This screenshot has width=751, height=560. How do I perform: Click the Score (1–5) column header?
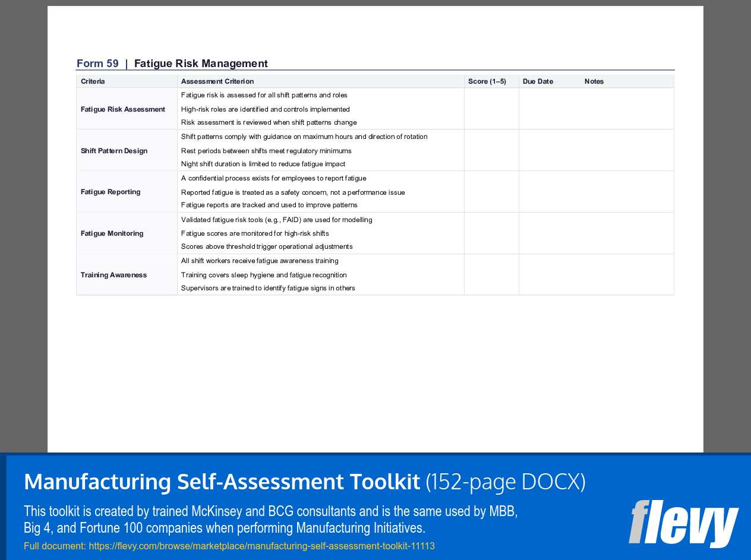click(487, 81)
